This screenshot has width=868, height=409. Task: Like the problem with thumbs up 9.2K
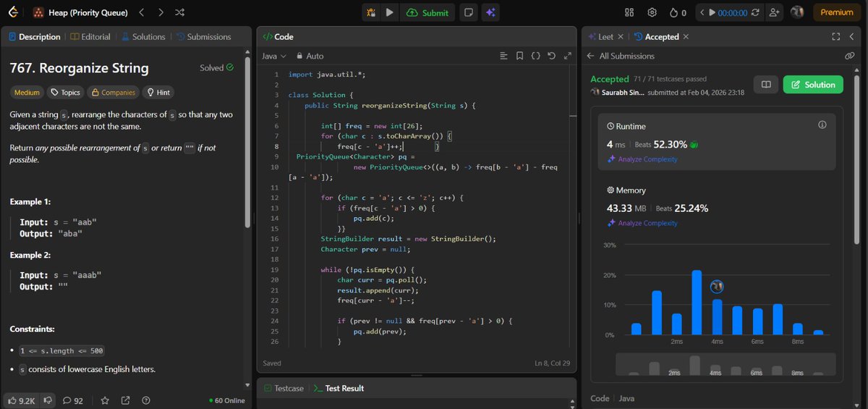[x=21, y=400]
